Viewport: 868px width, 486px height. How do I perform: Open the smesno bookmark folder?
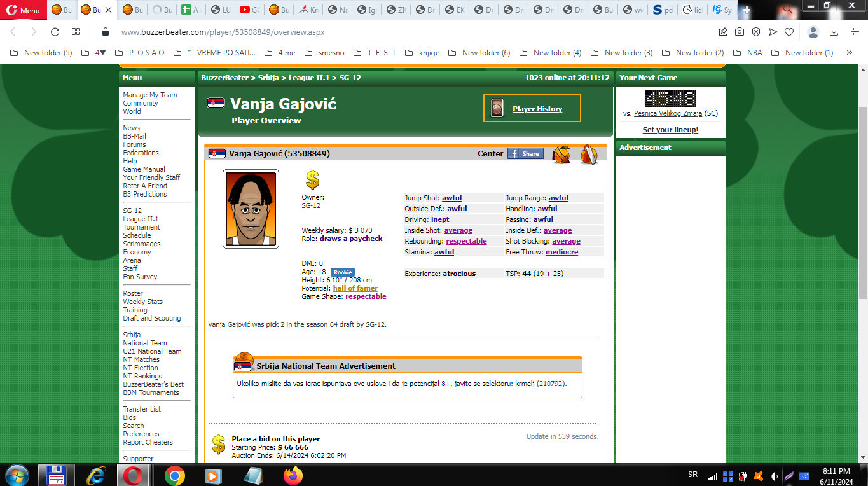(324, 53)
